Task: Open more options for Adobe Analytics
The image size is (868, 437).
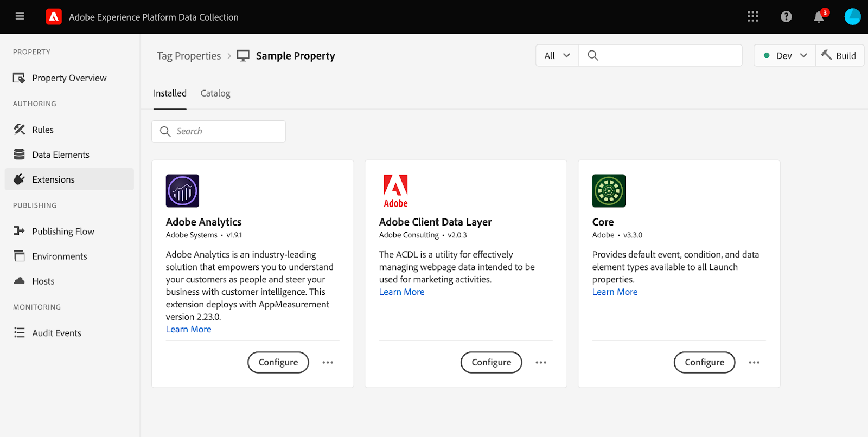Action: click(328, 362)
